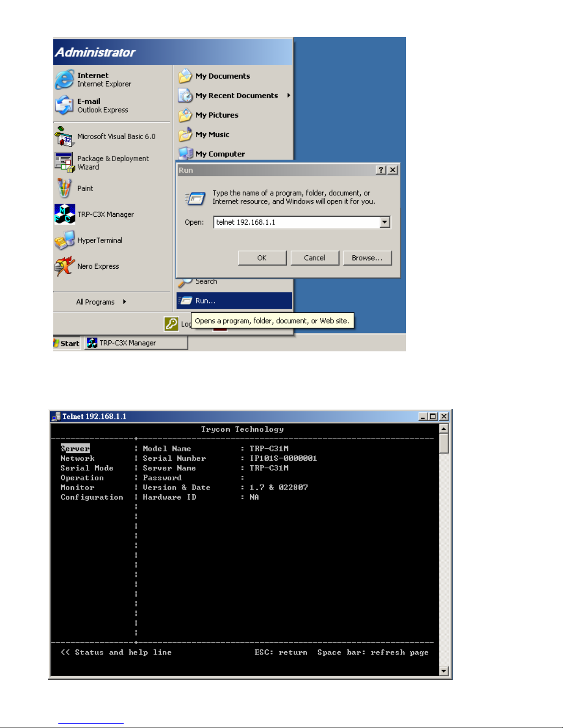Open the HyperTerminal icon
563x728 pixels.
click(x=64, y=240)
